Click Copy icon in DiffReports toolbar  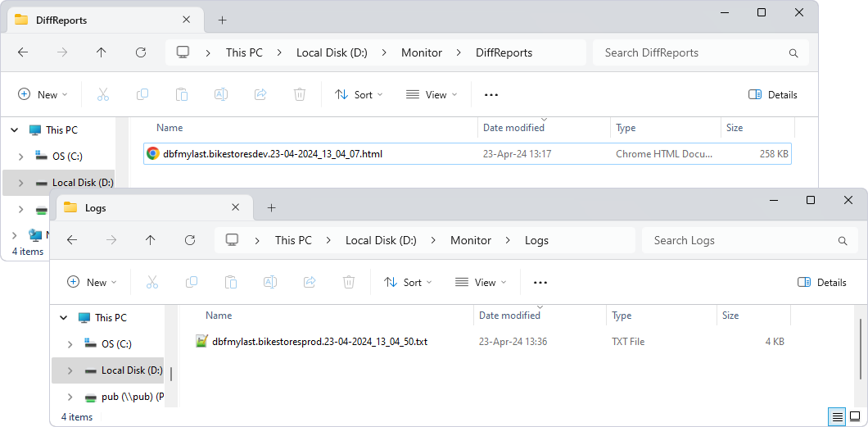click(x=142, y=95)
